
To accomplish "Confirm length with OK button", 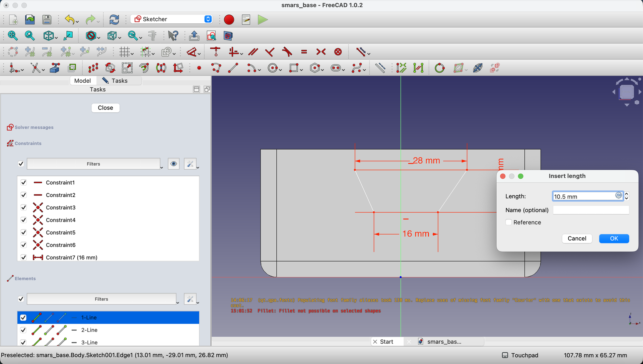I will point(614,239).
